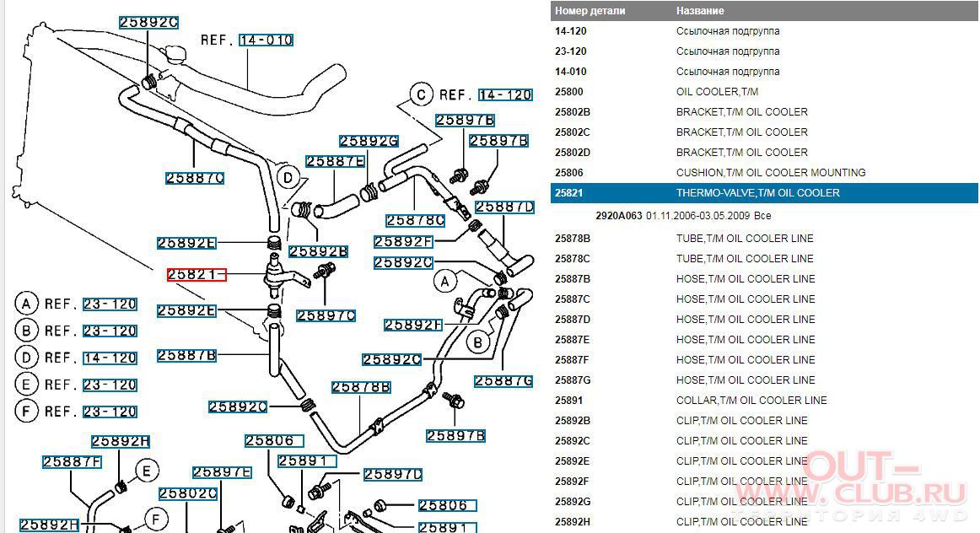Select the 25892B CLIP row in the table
Viewport: 980px width, 533px height.
click(x=764, y=421)
